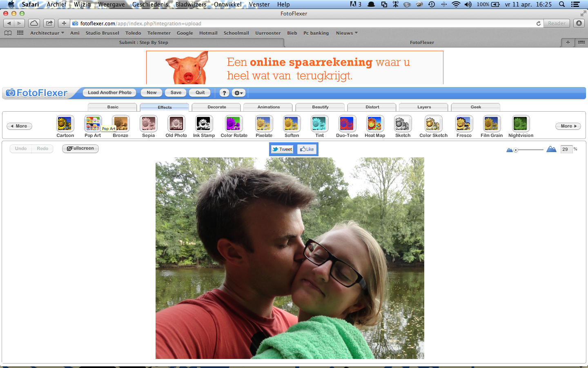
Task: Click the Undo button
Action: [21, 149]
